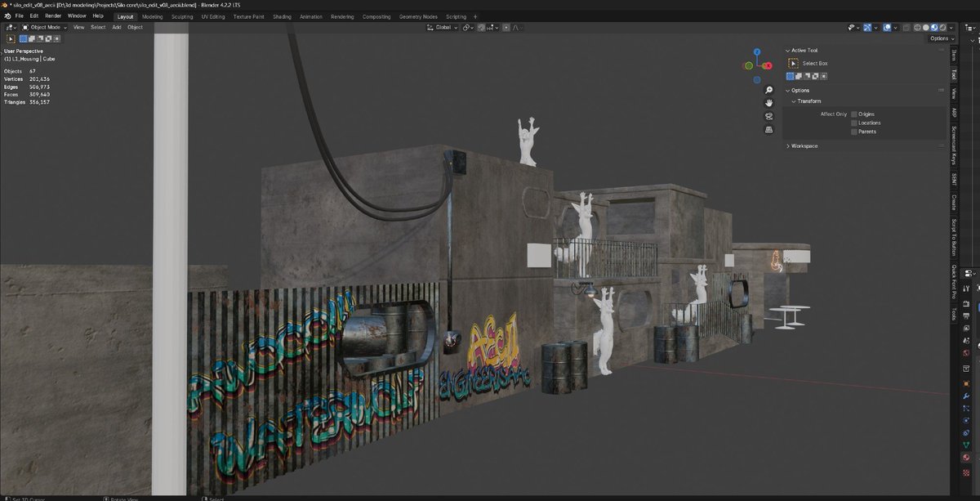Click the zoom view magnifier icon
This screenshot has width=980, height=501.
768,90
